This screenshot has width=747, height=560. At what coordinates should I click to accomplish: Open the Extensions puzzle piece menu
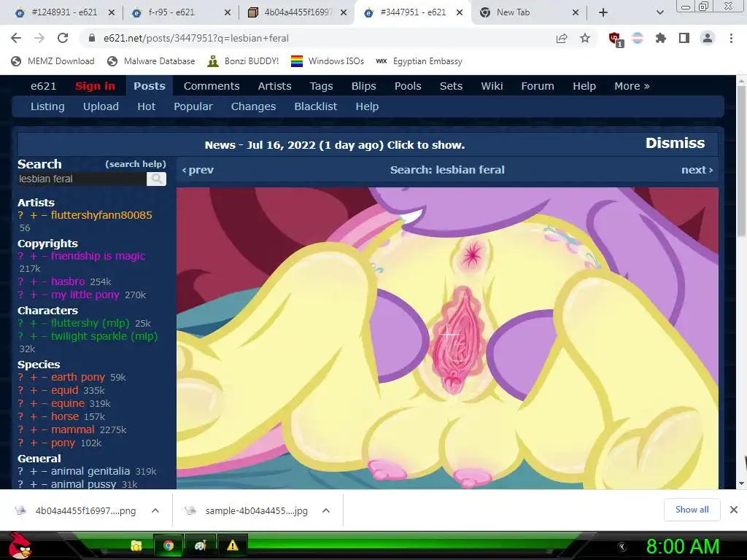point(661,38)
